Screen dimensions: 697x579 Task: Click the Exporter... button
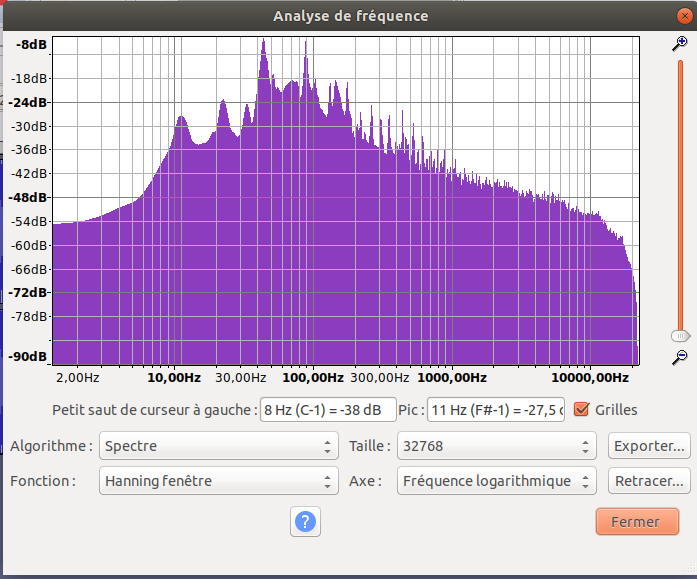pos(649,446)
